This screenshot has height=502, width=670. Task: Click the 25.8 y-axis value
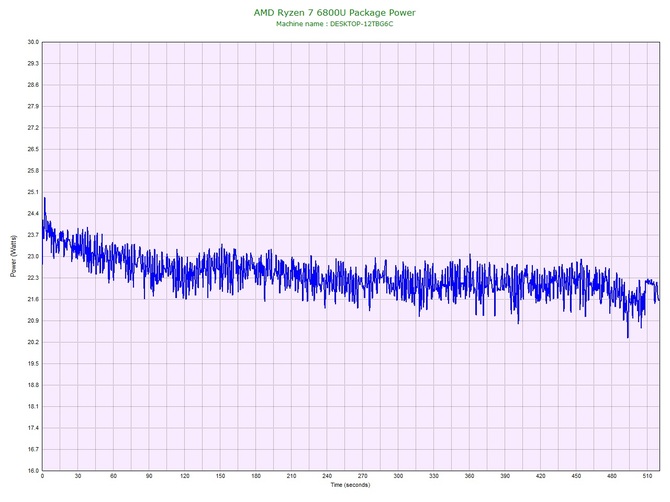pos(33,170)
